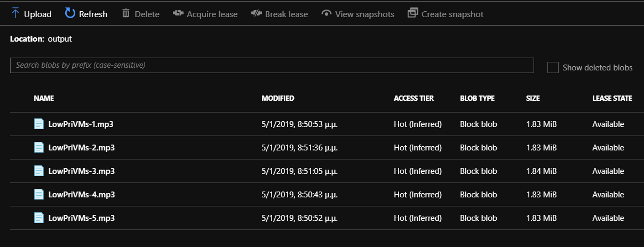The height and width of the screenshot is (247, 644).
Task: Click the BLOB TYPE column header
Action: pyautogui.click(x=477, y=98)
